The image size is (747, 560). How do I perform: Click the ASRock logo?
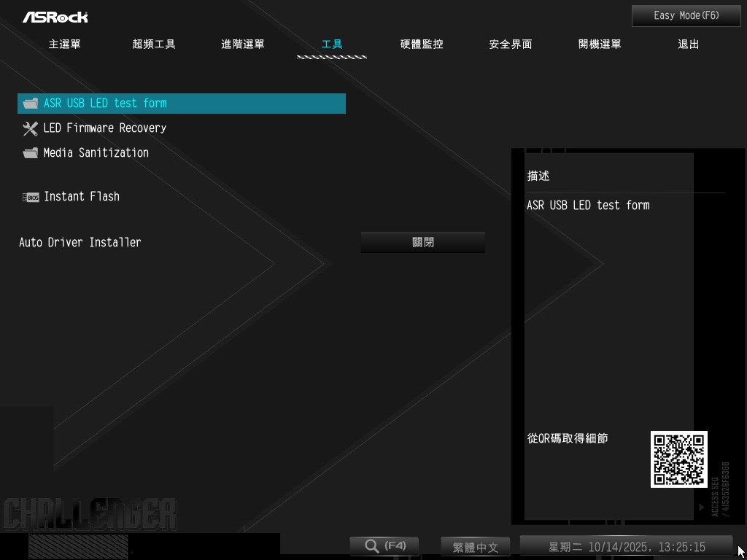[x=55, y=17]
